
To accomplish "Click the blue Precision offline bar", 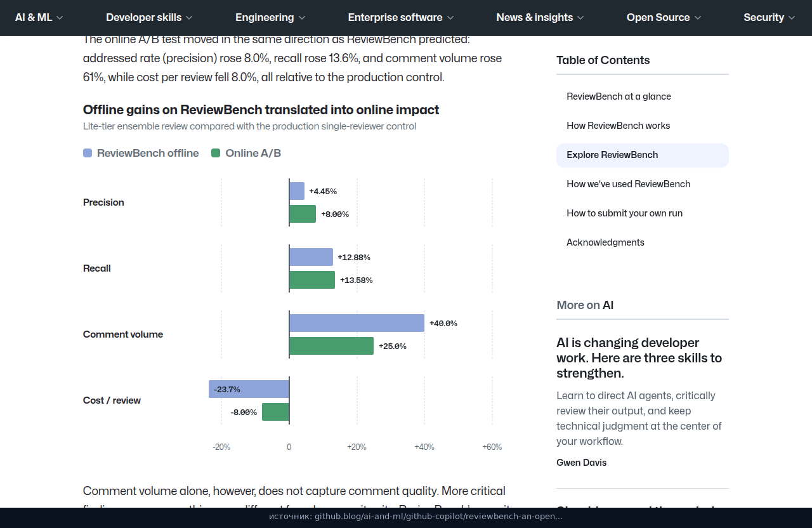I will 297,191.
